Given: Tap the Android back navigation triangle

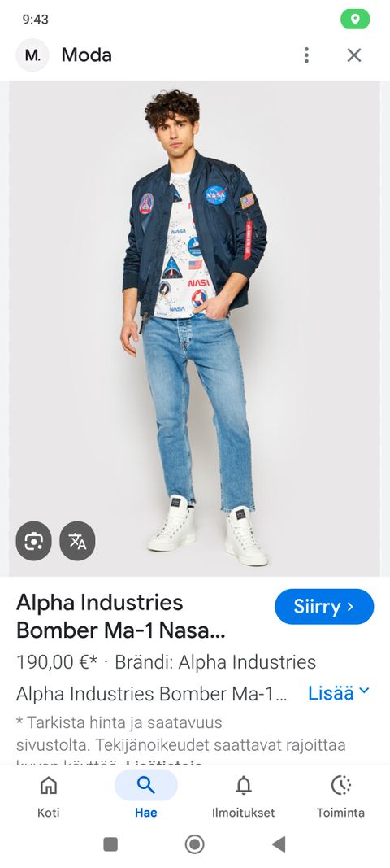Looking at the screenshot, I should pos(279,844).
